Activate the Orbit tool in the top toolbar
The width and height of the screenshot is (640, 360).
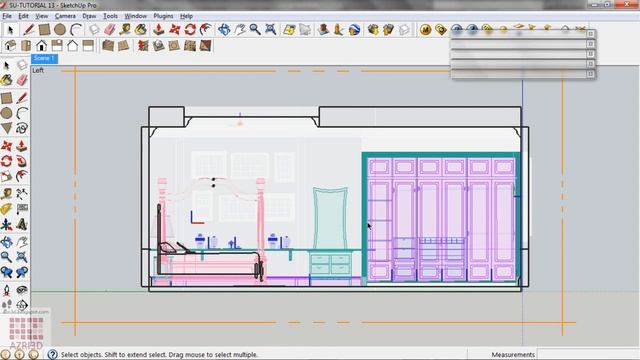tap(224, 30)
